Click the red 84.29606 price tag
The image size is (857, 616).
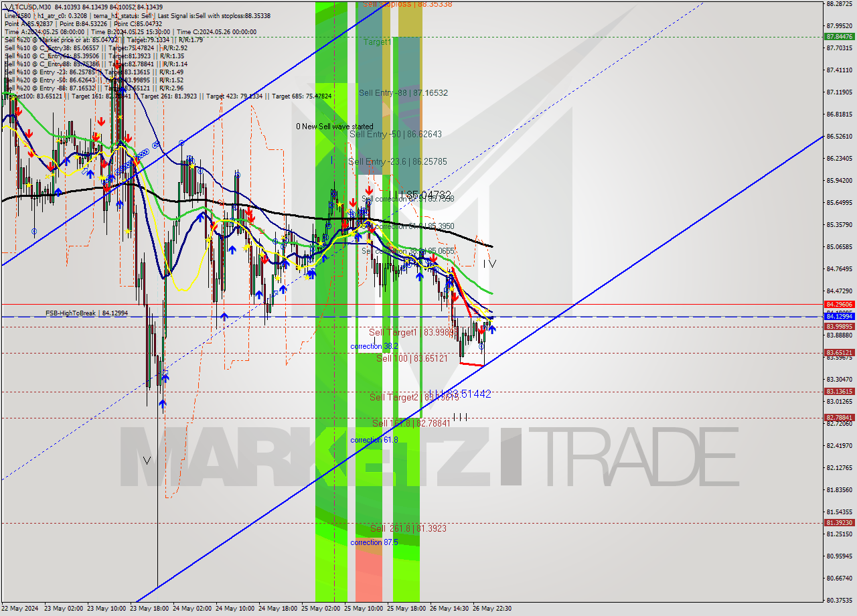839,304
